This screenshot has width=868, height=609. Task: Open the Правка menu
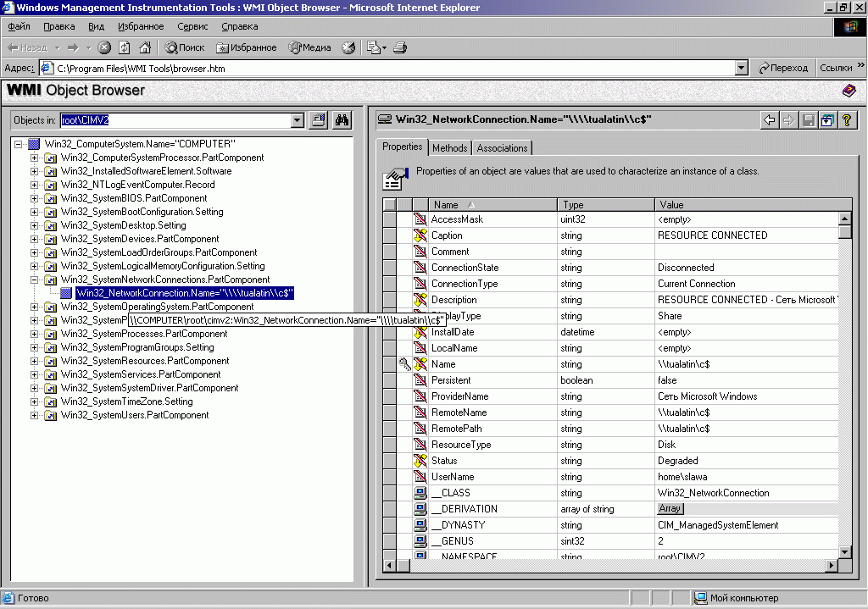[x=58, y=26]
